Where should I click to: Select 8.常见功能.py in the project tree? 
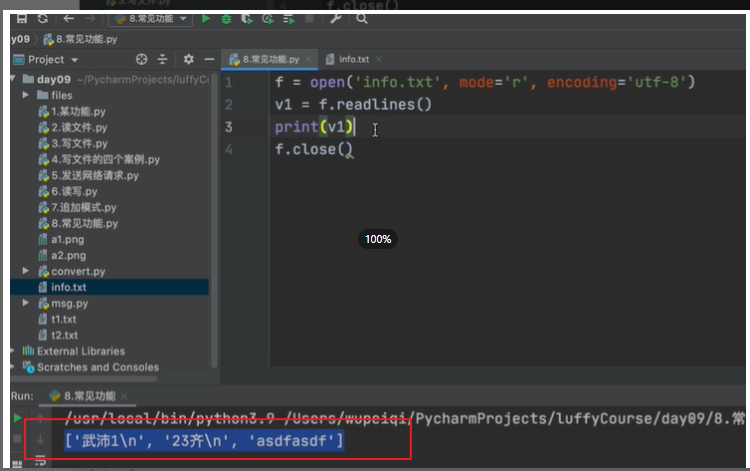click(x=85, y=223)
